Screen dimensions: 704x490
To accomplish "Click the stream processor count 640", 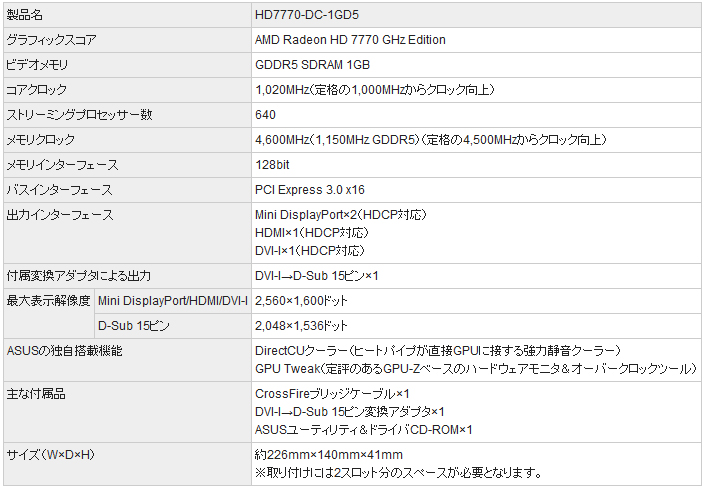I will pyautogui.click(x=265, y=115).
